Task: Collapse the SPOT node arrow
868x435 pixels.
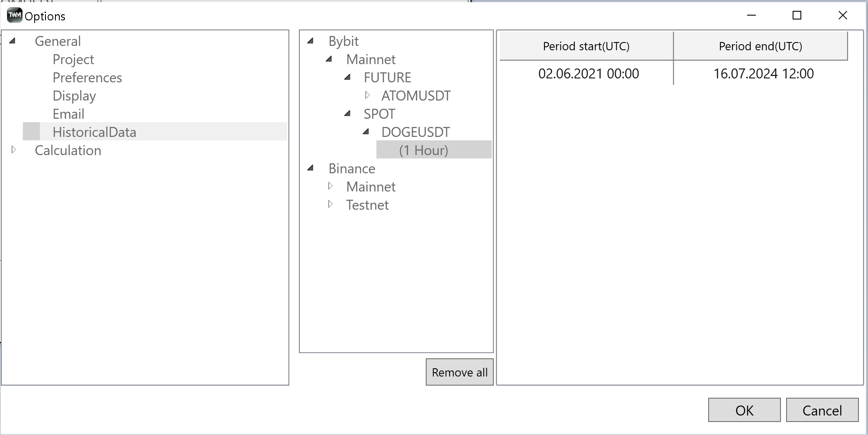Action: coord(347,114)
